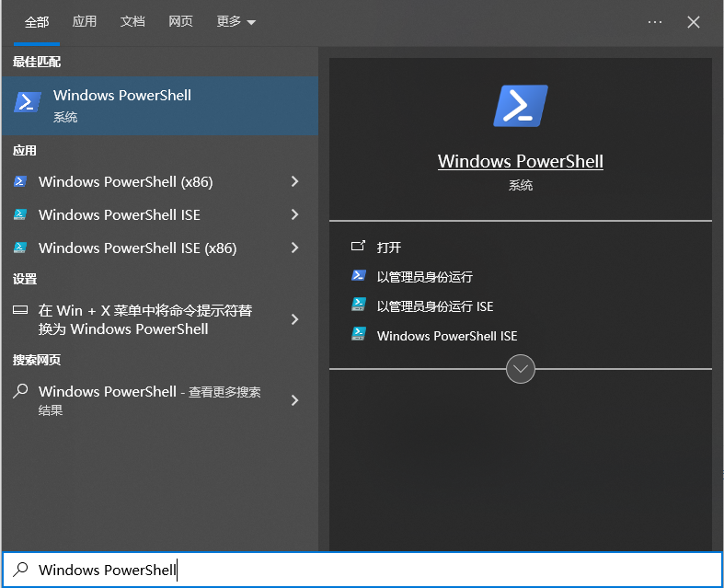Switch to the 应用 tab
The width and height of the screenshot is (724, 588).
[85, 22]
